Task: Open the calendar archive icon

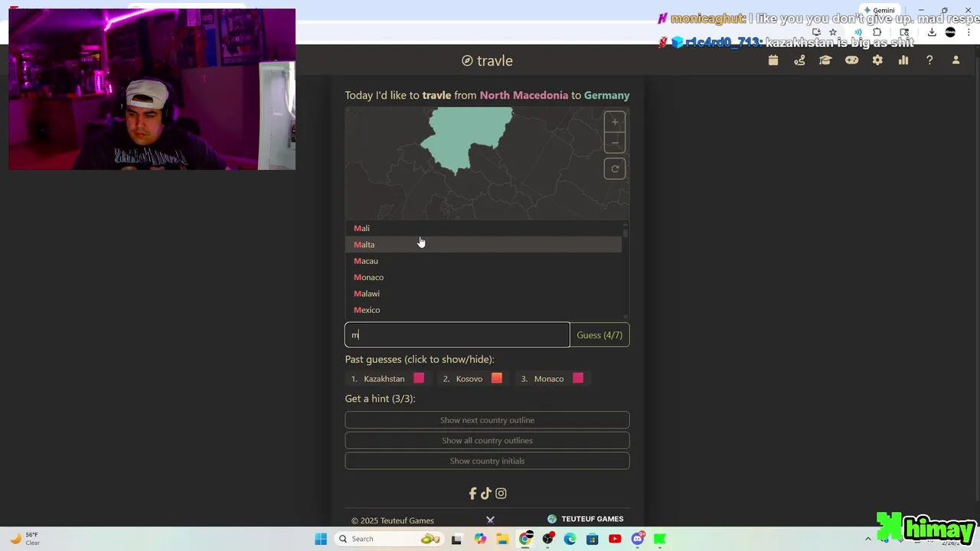Action: coord(773,60)
